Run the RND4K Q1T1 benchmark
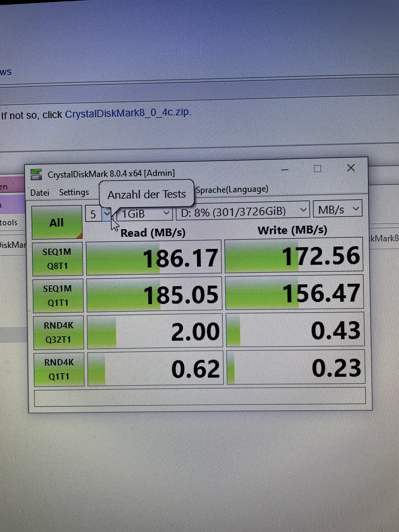The width and height of the screenshot is (399, 532). pyautogui.click(x=59, y=369)
